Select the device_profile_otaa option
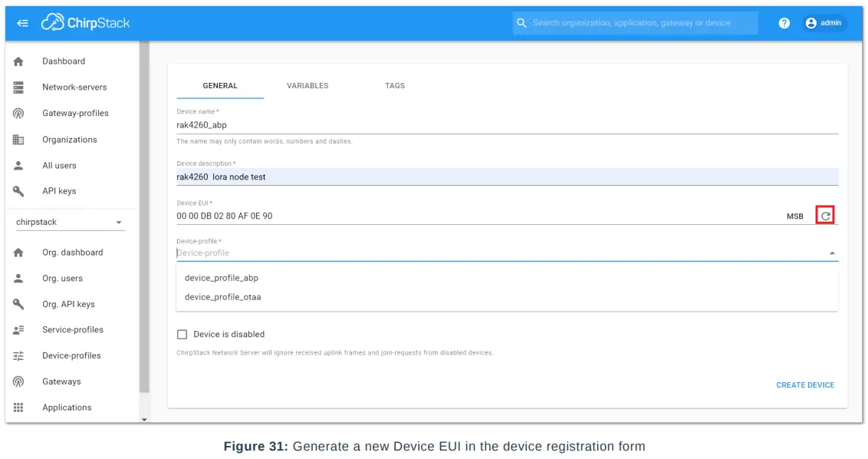This screenshot has height=459, width=868. (x=223, y=297)
